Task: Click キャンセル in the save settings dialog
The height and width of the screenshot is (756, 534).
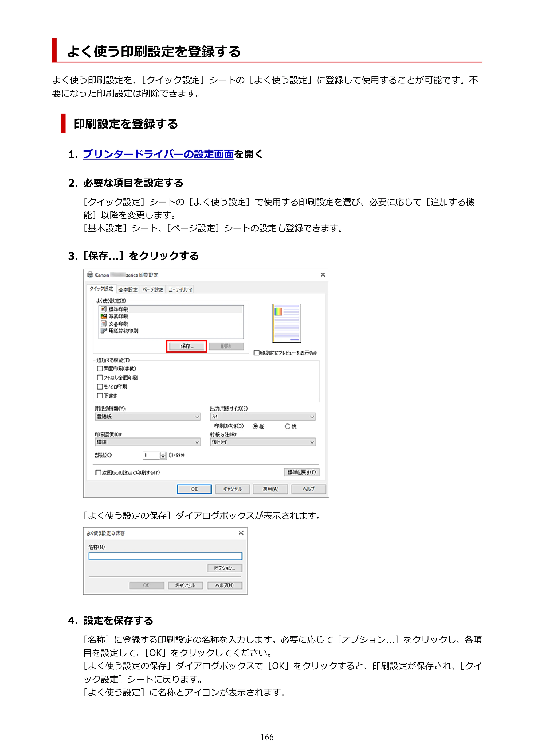Action: pos(186,586)
